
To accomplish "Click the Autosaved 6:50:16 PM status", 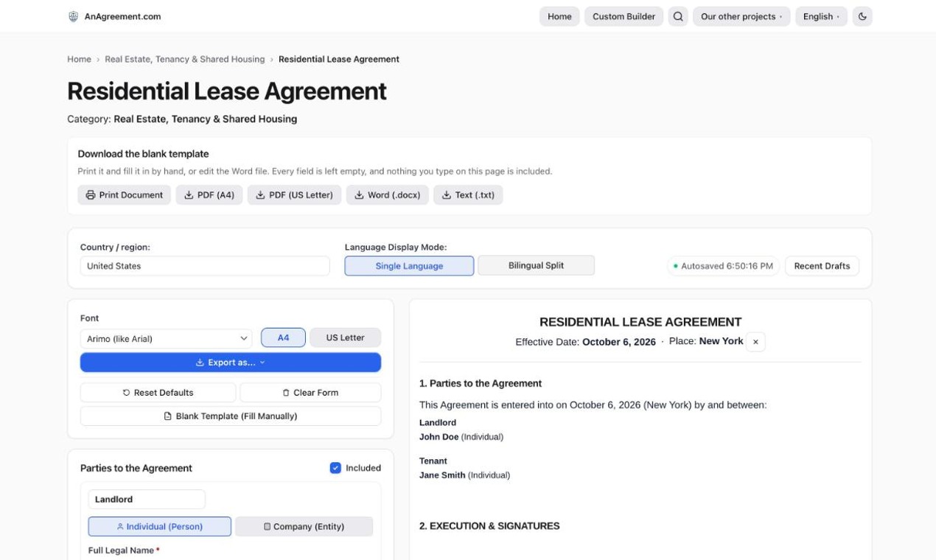I will pyautogui.click(x=723, y=266).
